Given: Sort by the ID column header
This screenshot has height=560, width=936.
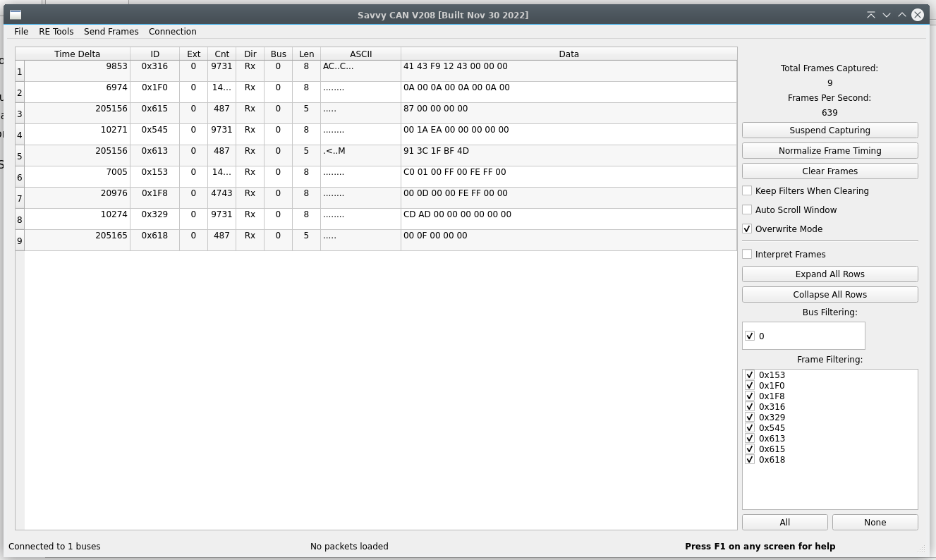Looking at the screenshot, I should point(154,54).
